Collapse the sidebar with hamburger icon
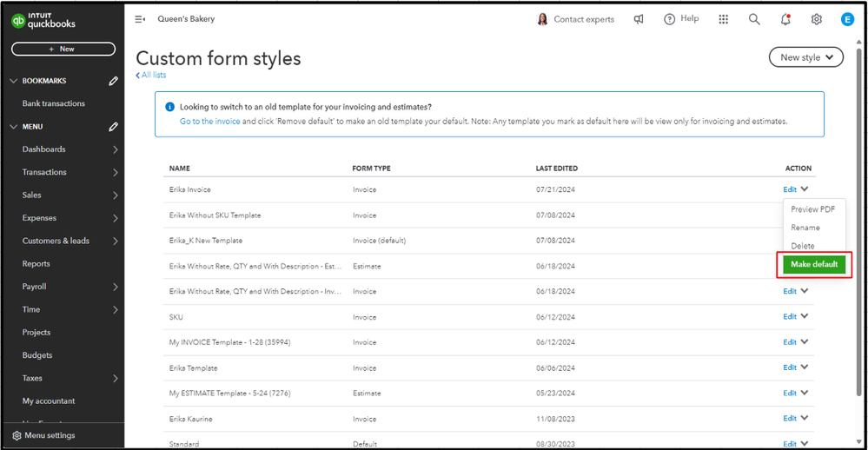The image size is (868, 450). pyautogui.click(x=140, y=19)
